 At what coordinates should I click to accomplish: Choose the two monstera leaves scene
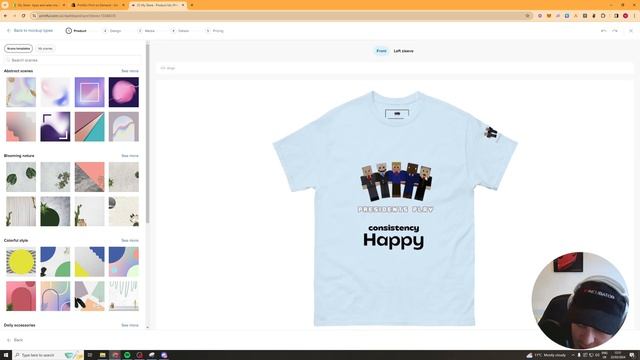coord(21,177)
